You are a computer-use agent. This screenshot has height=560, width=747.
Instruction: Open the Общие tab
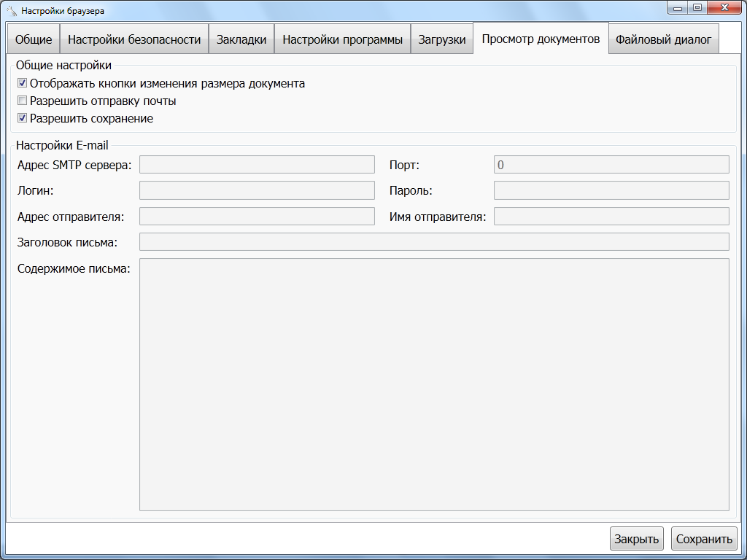(x=34, y=40)
